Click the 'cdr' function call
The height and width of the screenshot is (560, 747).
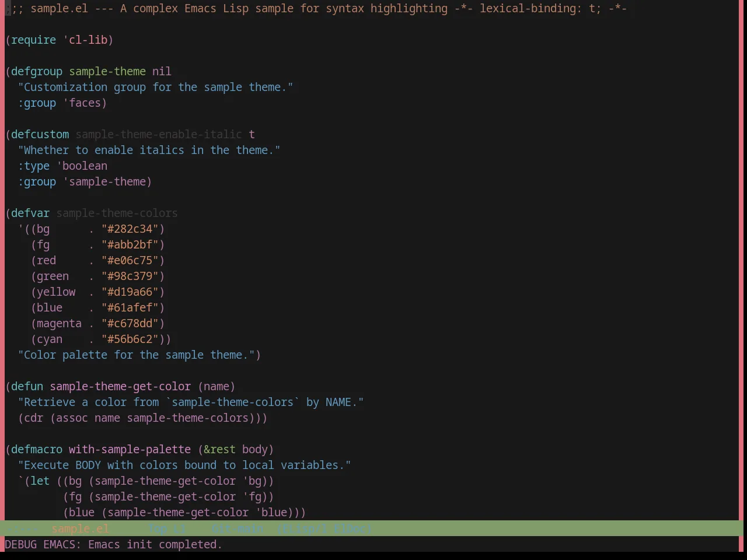(x=34, y=418)
